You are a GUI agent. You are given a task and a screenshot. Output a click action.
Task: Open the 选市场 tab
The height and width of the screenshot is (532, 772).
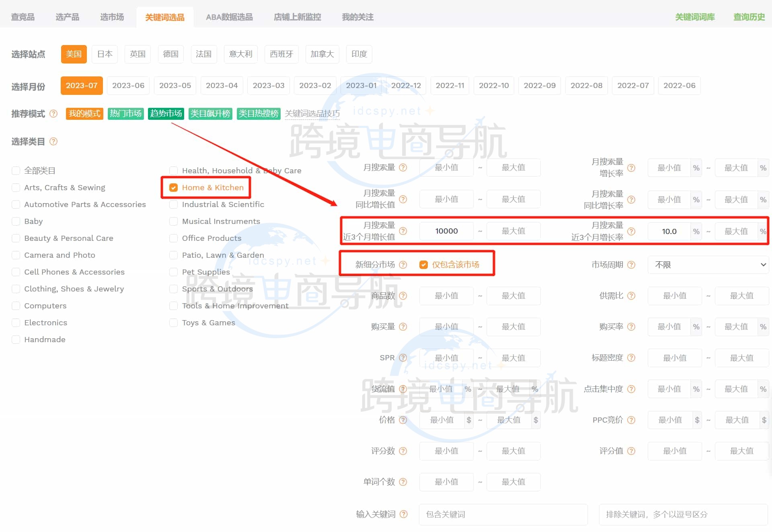coord(112,17)
